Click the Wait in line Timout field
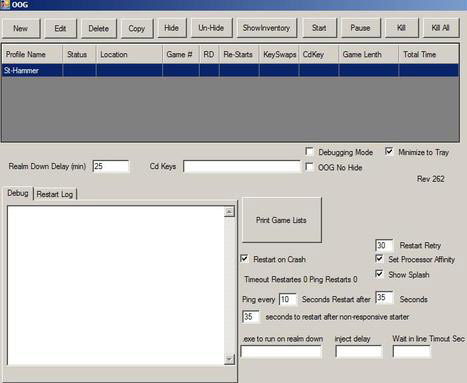The width and height of the screenshot is (467, 383). (412, 352)
